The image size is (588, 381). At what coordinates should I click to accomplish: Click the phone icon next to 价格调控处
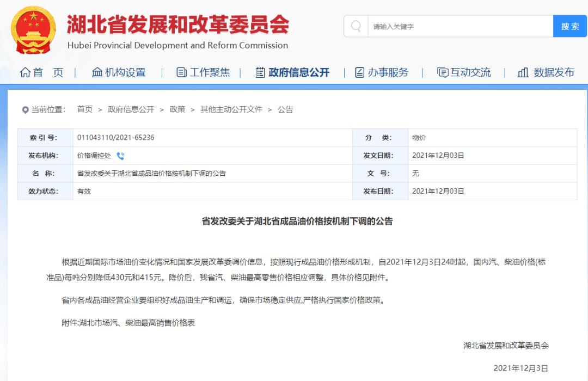point(120,156)
